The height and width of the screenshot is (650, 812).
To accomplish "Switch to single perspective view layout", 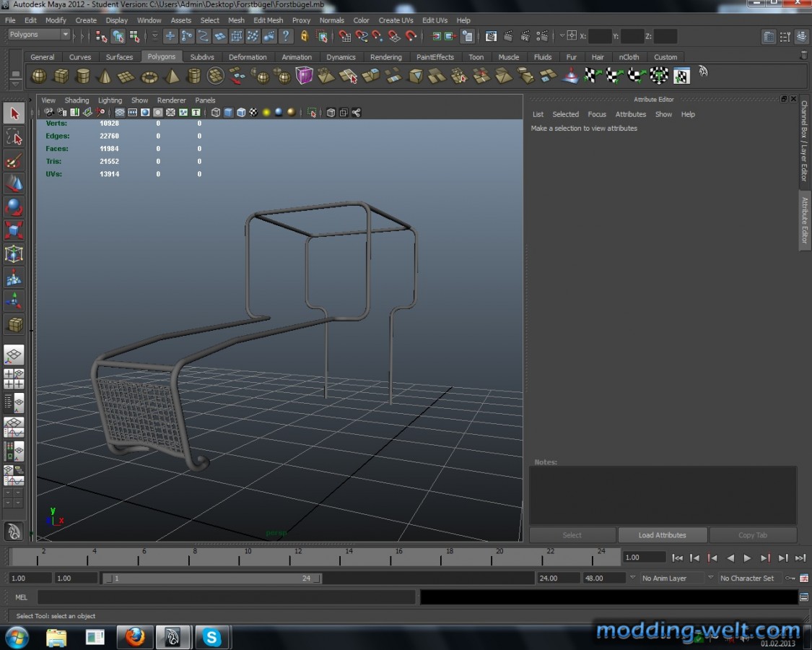I will point(14,355).
